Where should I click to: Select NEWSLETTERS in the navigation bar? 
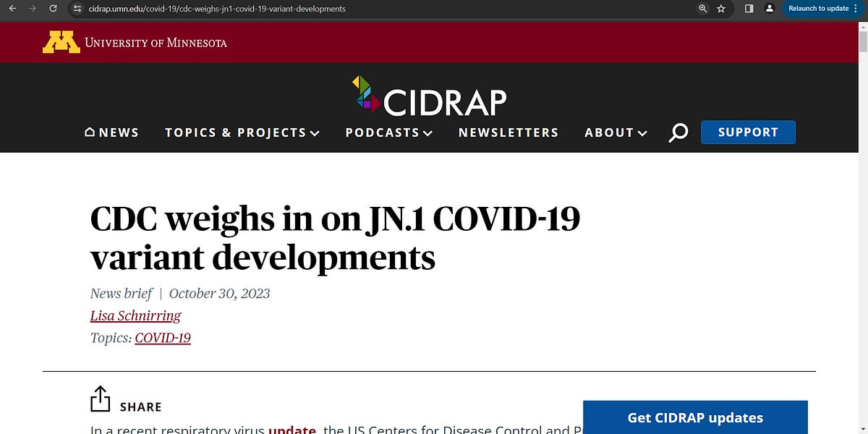point(508,132)
